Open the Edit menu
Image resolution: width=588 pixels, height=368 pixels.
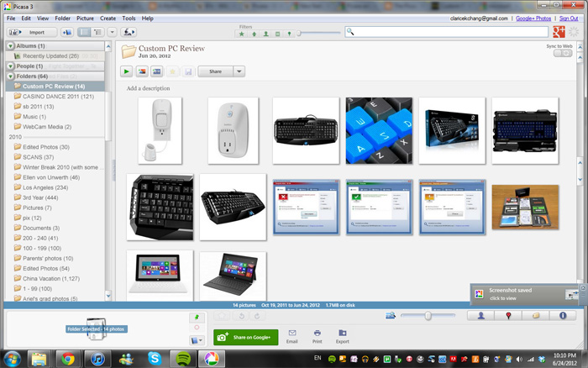(26, 18)
